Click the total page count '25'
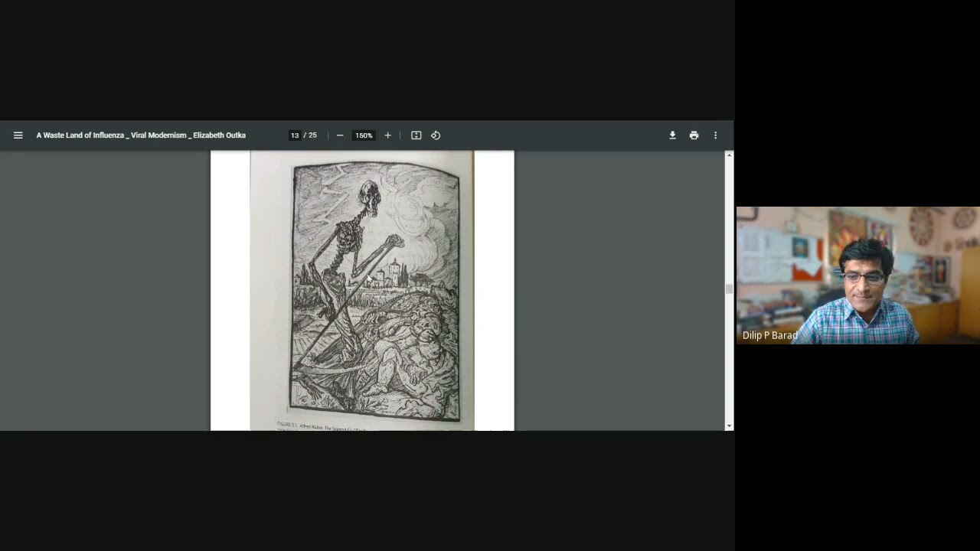980x551 pixels. point(312,135)
